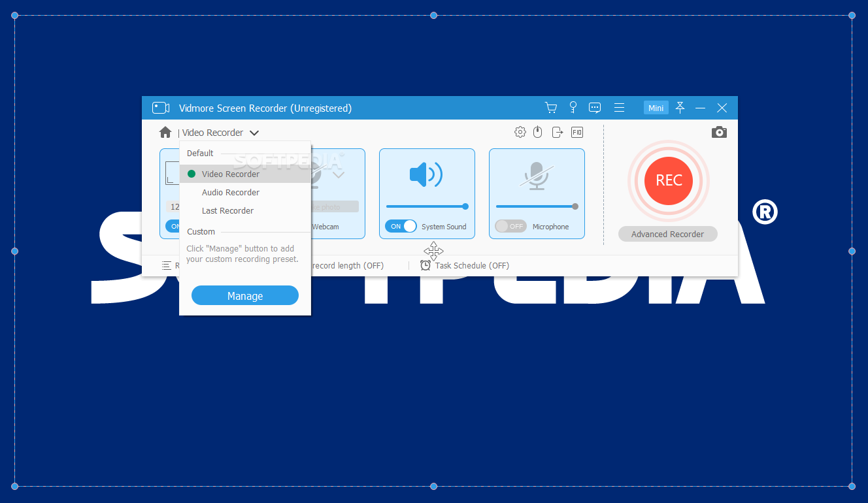Click the recording history list icon
The width and height of the screenshot is (868, 503).
[167, 265]
